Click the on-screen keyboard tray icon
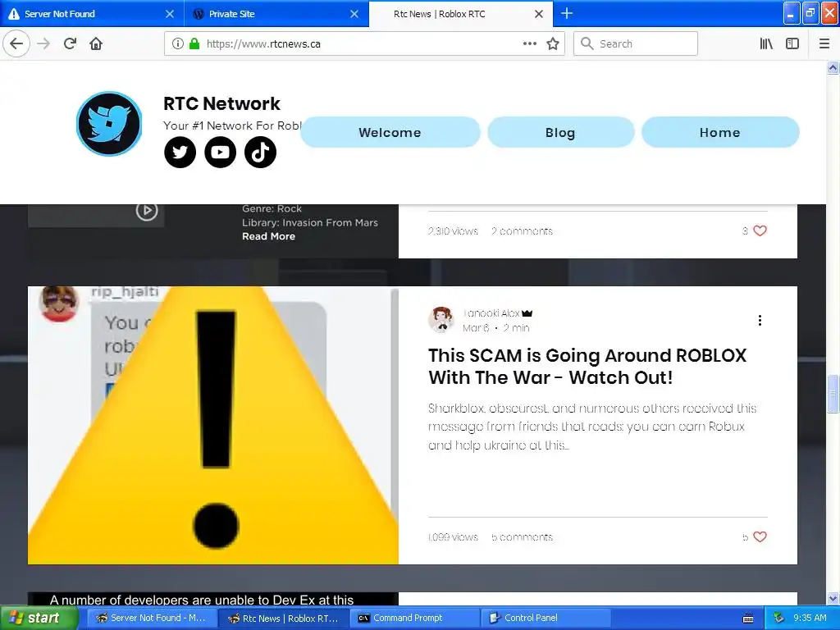 pyautogui.click(x=748, y=619)
